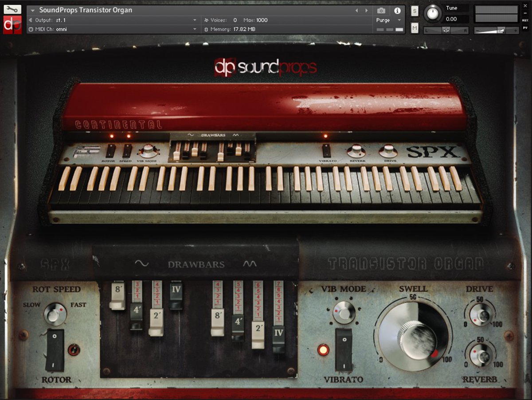Click the Tune value field 0.00
The image size is (532, 400).
pos(457,19)
